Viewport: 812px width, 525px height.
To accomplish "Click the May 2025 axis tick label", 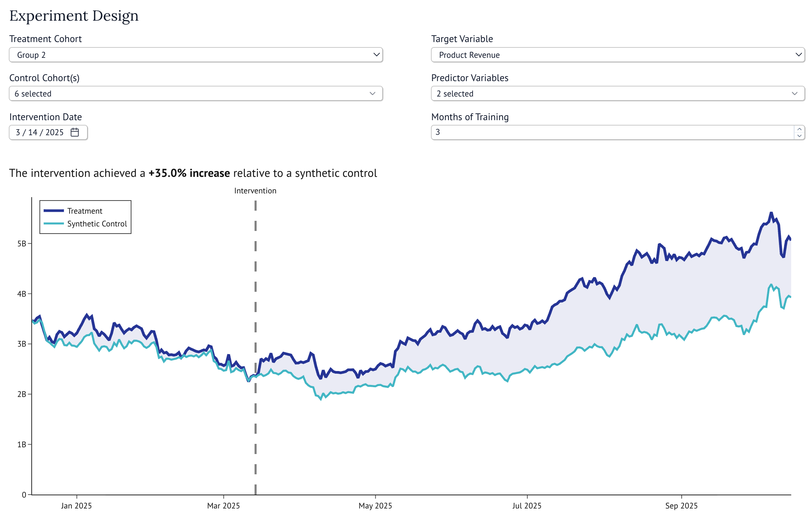I will pyautogui.click(x=375, y=505).
